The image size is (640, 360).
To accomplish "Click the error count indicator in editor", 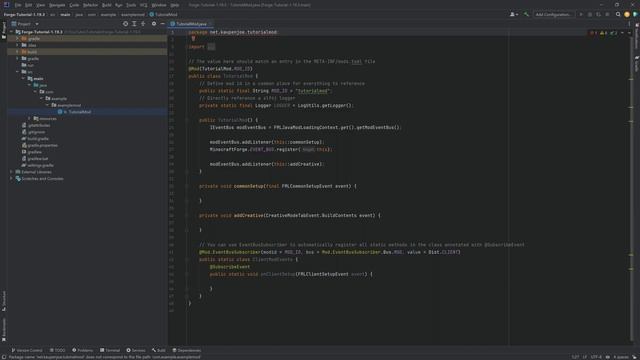I will point(593,33).
